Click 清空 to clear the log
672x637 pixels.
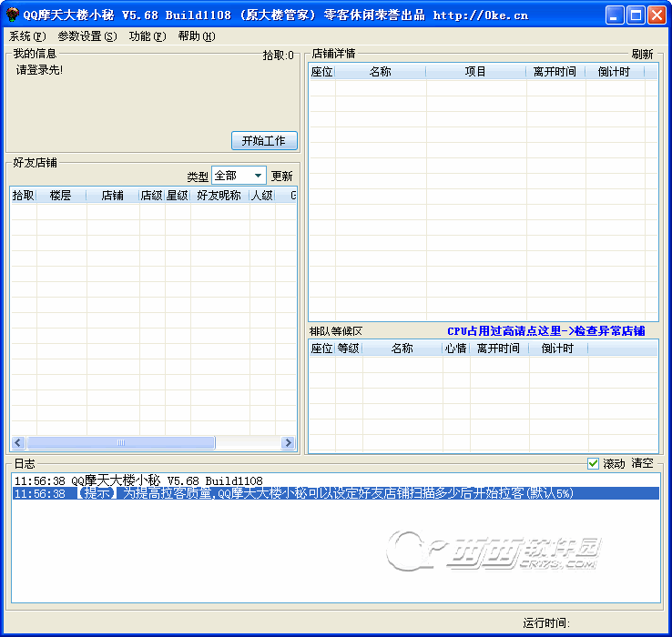click(x=642, y=464)
